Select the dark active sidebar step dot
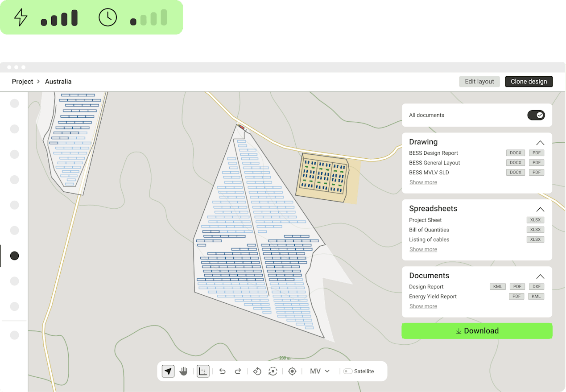This screenshot has height=392, width=566. tap(15, 256)
